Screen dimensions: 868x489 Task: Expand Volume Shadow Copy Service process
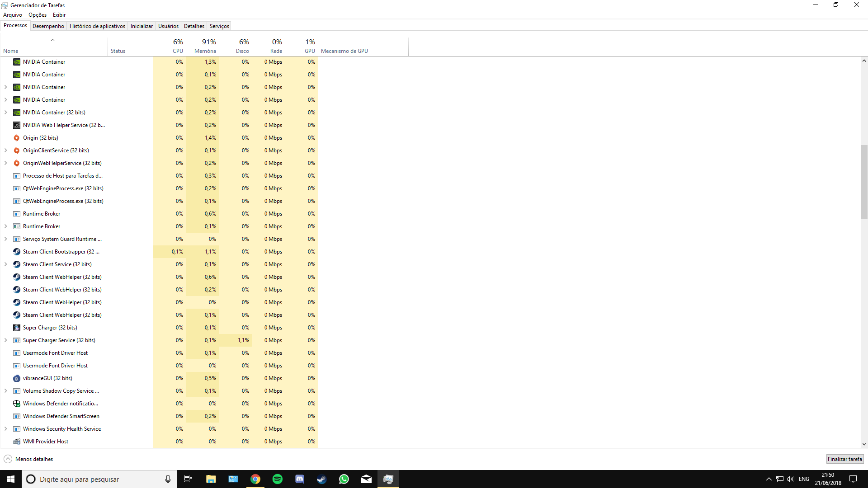click(6, 391)
